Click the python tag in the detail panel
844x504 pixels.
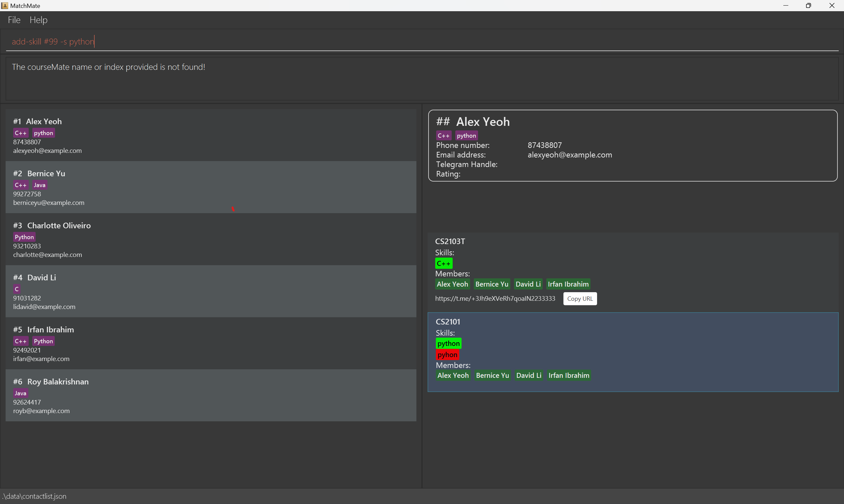click(467, 135)
